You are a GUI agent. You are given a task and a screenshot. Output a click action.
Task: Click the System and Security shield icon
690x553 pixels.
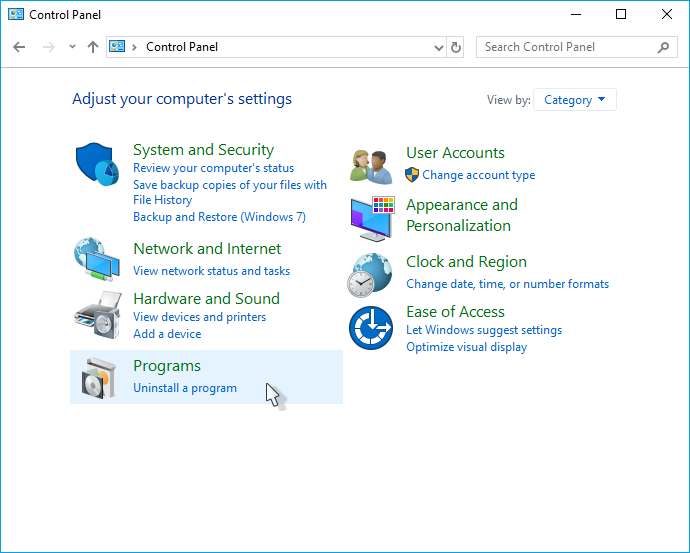click(98, 164)
